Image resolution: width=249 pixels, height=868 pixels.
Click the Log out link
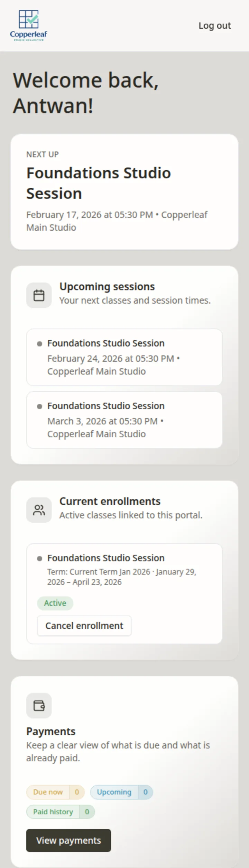coord(215,25)
